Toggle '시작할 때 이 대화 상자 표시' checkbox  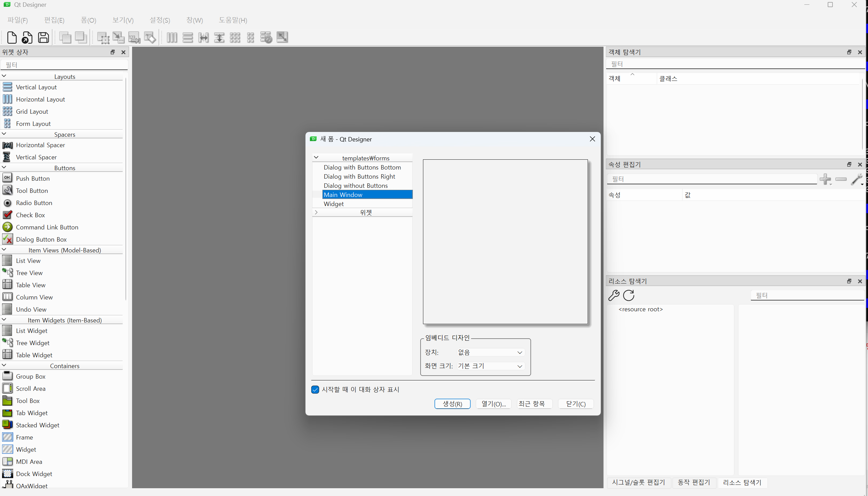(315, 389)
